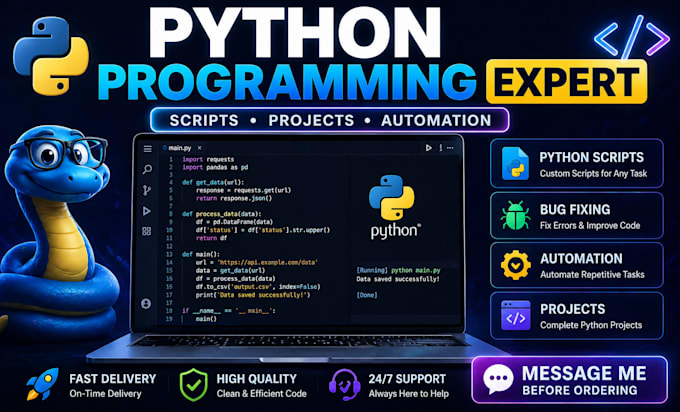Image resolution: width=680 pixels, height=412 pixels.
Task: Click the green bug icon
Action: 515,216
